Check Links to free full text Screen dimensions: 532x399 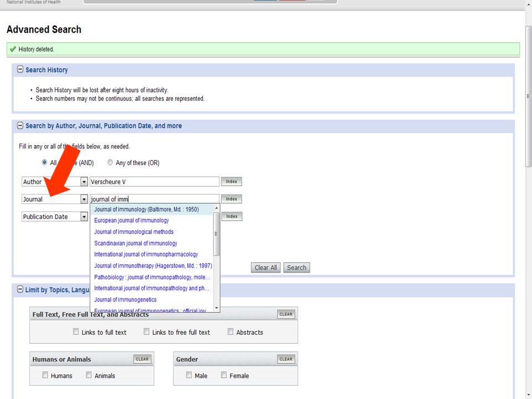click(146, 331)
